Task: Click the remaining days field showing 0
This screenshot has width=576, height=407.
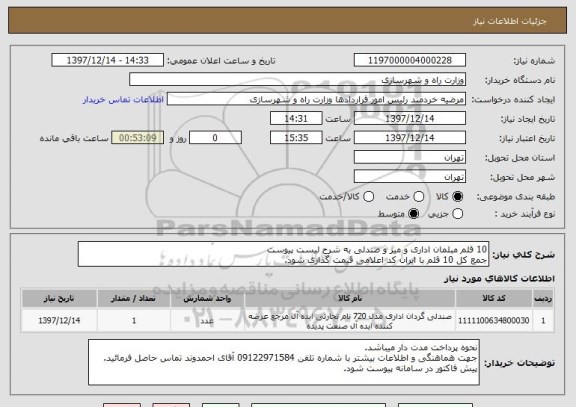Action: tap(215, 138)
